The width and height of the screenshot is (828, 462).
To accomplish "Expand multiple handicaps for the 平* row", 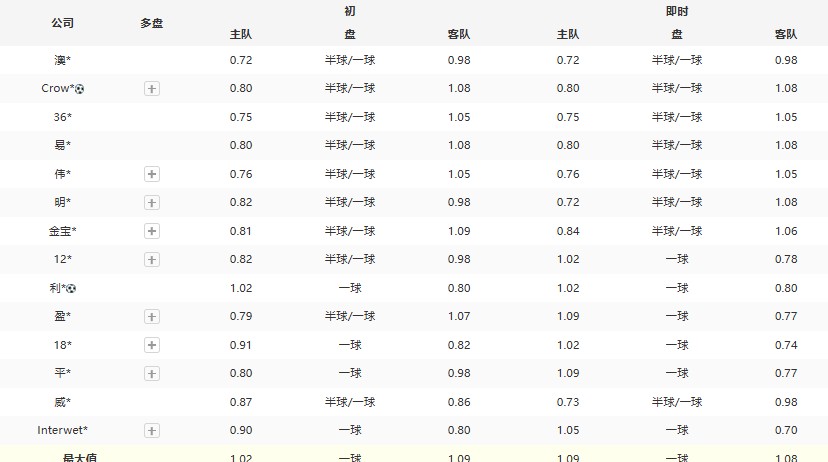I will [x=152, y=374].
